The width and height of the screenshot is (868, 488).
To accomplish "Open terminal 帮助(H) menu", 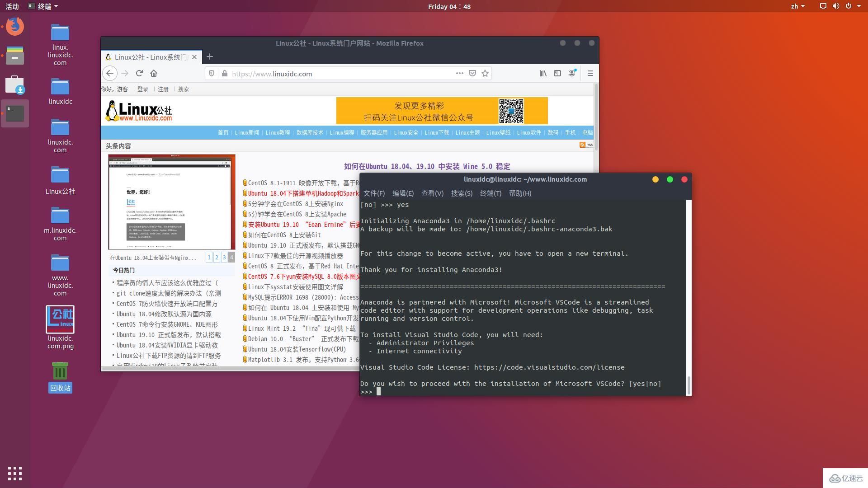I will pyautogui.click(x=520, y=193).
